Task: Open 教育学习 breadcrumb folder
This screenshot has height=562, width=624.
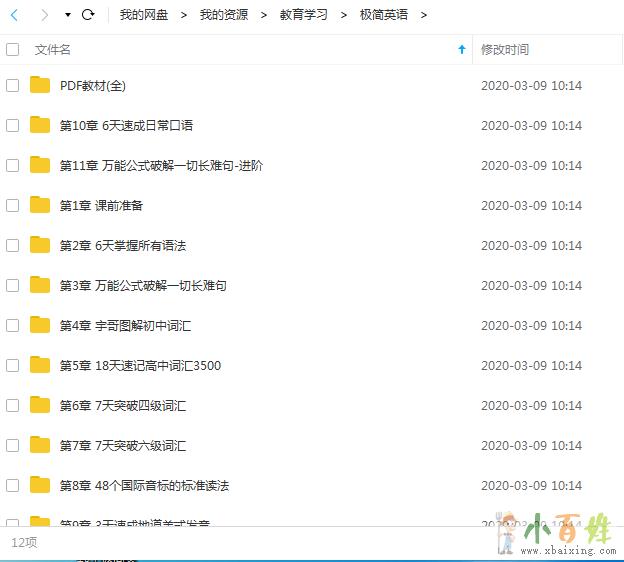Action: coord(303,15)
